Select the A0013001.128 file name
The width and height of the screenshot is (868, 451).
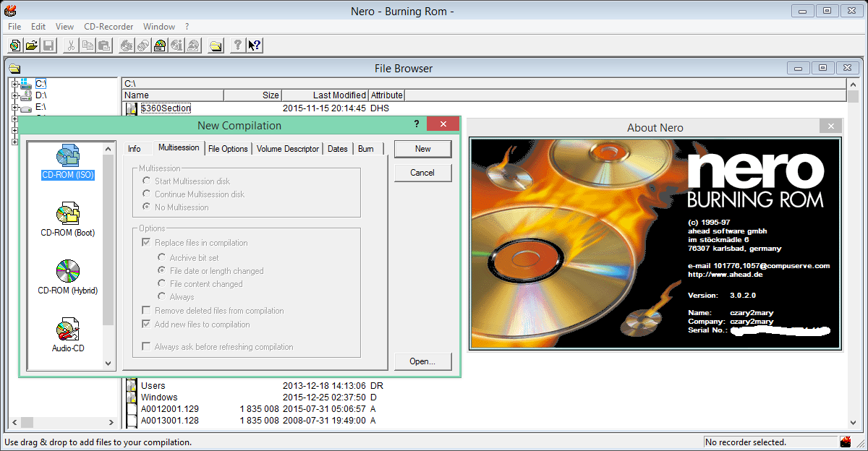click(x=169, y=421)
